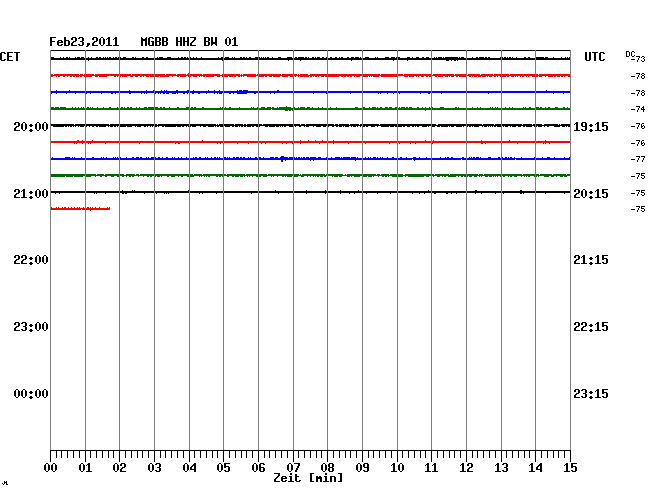Select the station title MGBB HHZ BW 01
650x494 pixels.
pos(189,42)
